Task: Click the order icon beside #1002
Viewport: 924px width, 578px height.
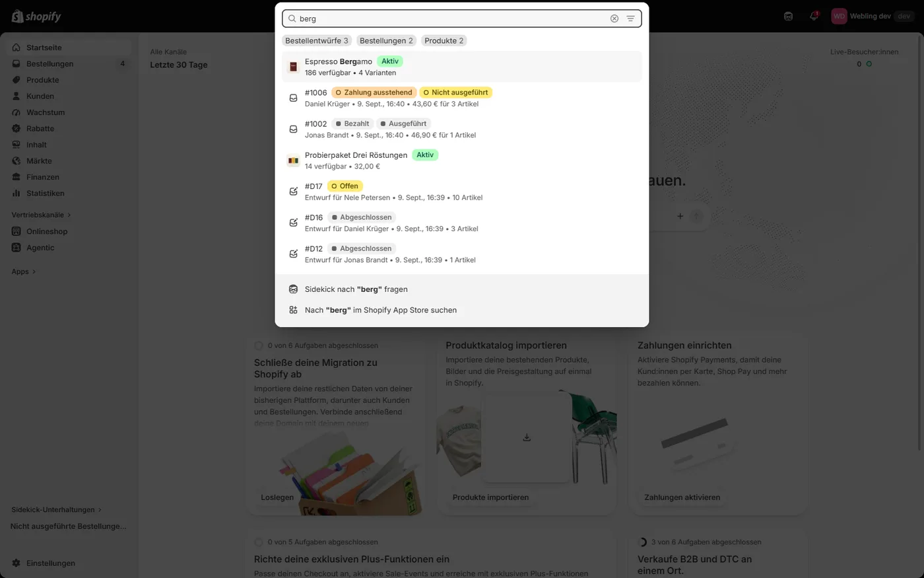Action: (294, 129)
